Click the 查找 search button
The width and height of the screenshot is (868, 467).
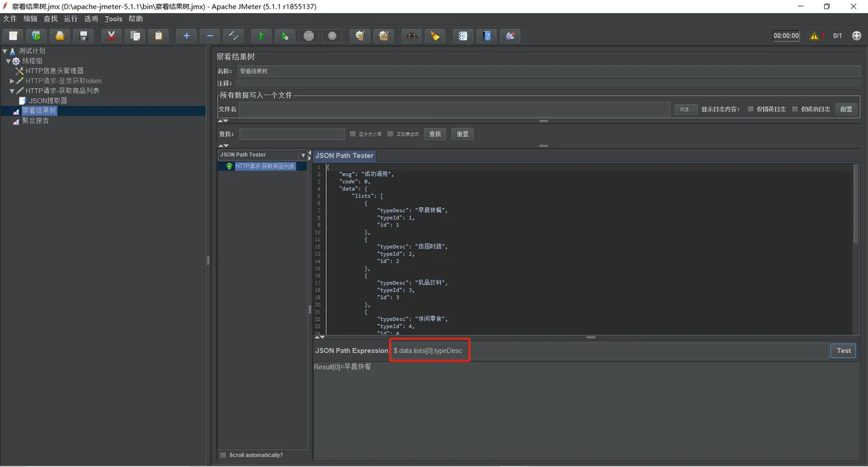(x=435, y=134)
